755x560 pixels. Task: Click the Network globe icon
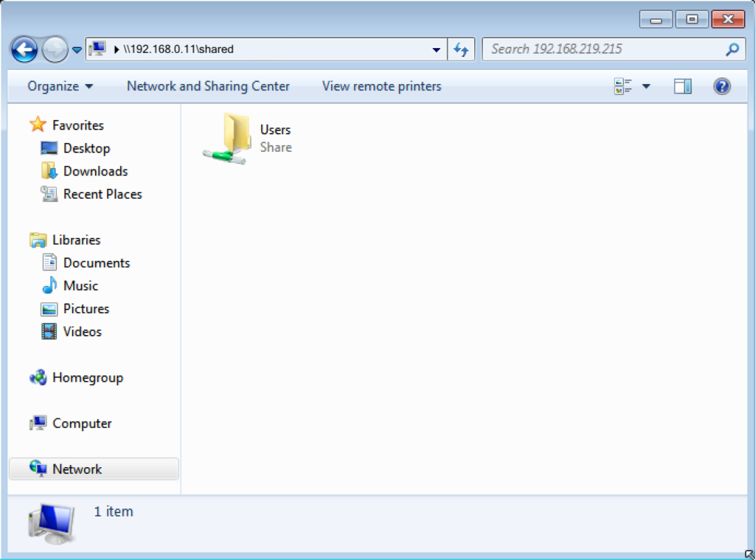(x=38, y=468)
